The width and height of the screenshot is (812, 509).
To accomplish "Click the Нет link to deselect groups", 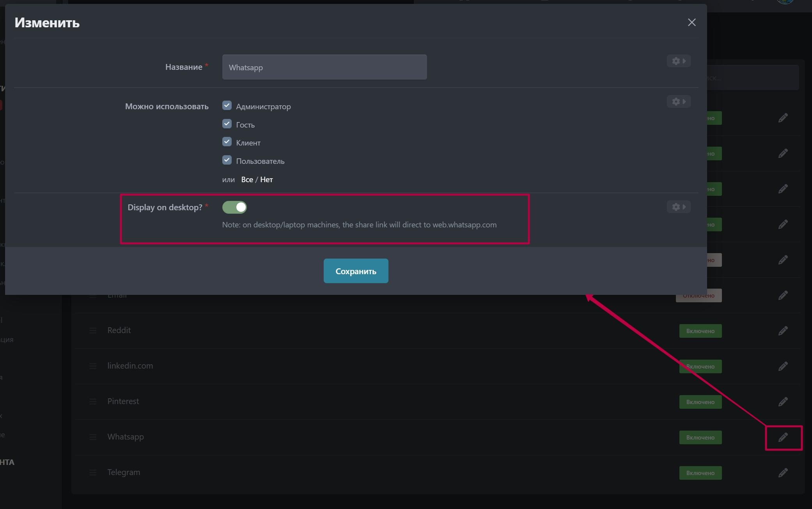I will (x=266, y=179).
